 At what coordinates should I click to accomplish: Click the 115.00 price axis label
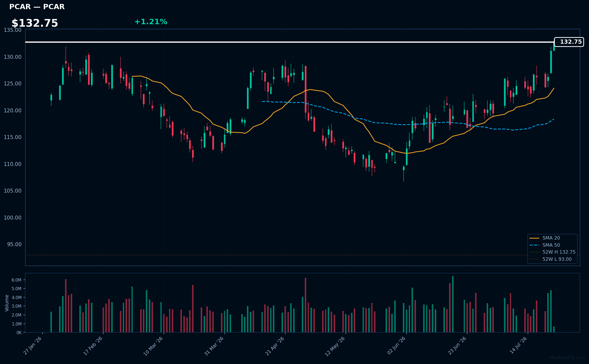click(13, 137)
